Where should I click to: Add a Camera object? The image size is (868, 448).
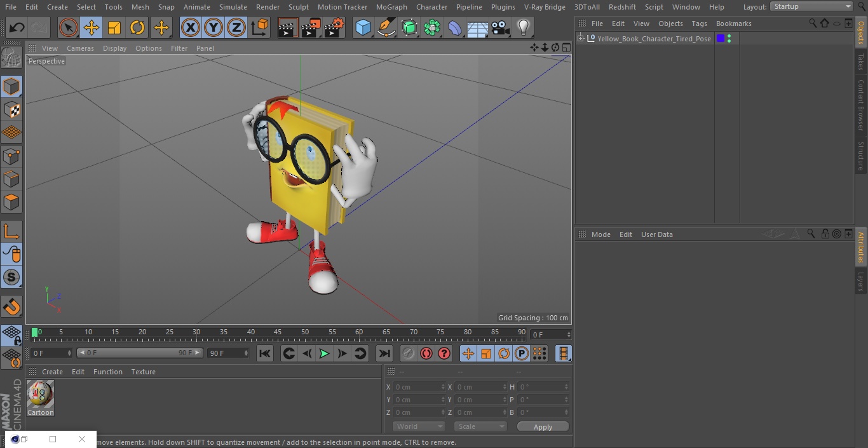click(x=500, y=27)
